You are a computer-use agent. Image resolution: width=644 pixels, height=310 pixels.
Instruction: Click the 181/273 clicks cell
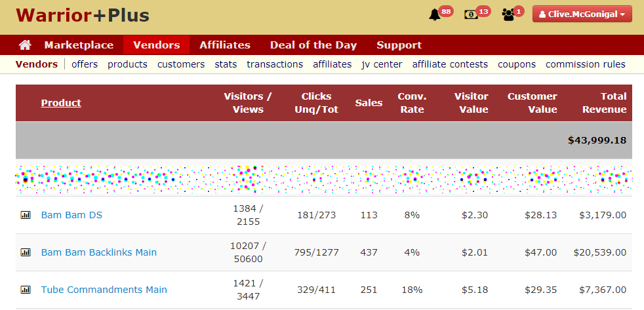316,215
